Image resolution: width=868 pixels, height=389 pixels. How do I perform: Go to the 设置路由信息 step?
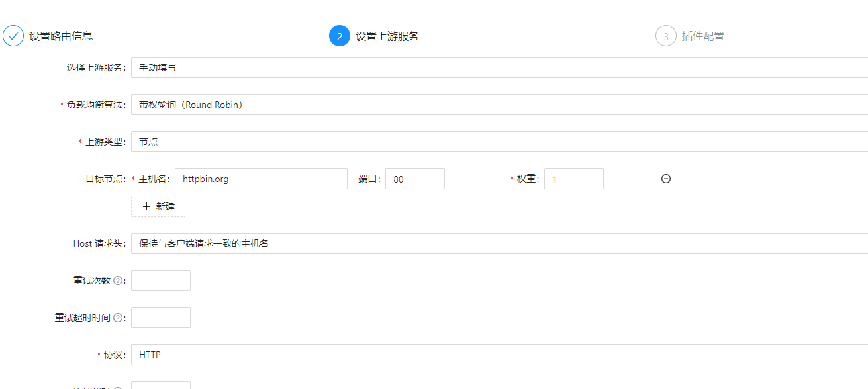click(x=61, y=36)
